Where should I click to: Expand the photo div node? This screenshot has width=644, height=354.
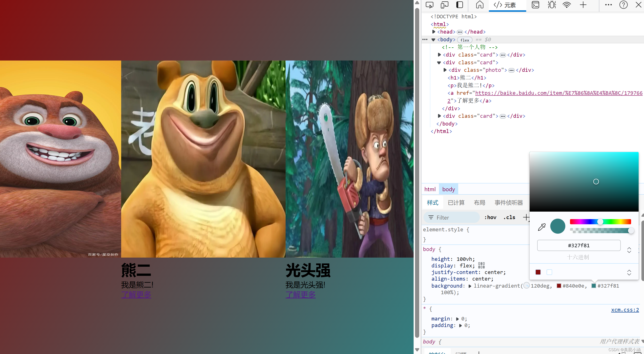click(x=445, y=70)
